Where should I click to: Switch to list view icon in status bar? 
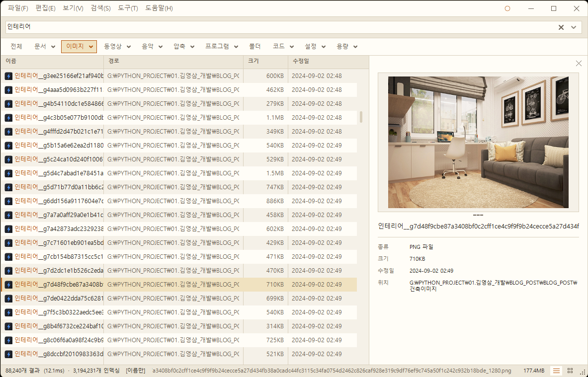(557, 371)
